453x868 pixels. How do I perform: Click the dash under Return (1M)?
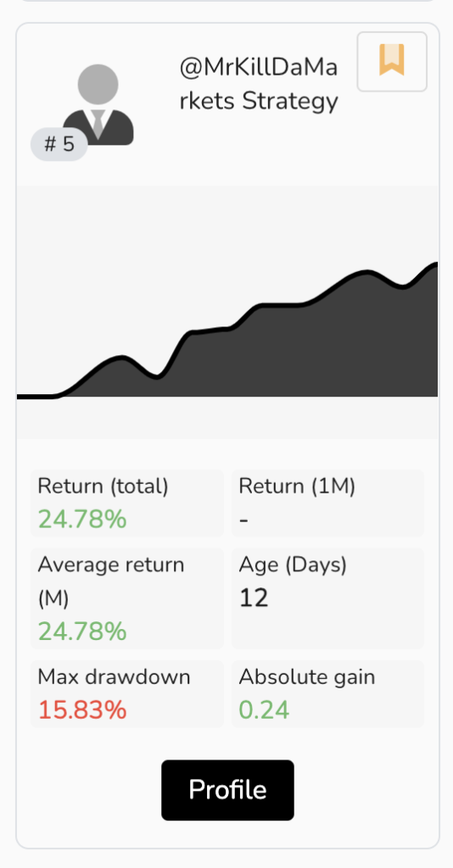click(243, 521)
